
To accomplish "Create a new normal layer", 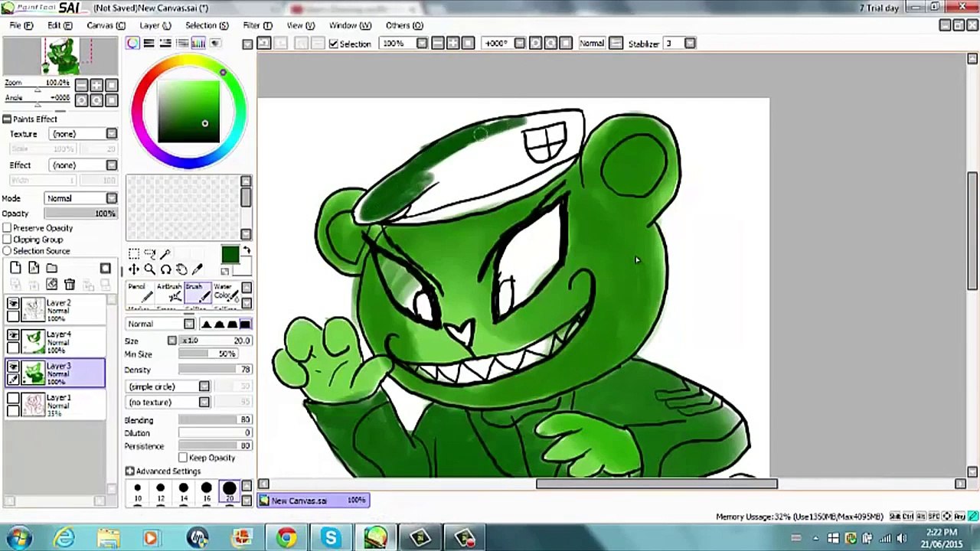I will pyautogui.click(x=15, y=268).
